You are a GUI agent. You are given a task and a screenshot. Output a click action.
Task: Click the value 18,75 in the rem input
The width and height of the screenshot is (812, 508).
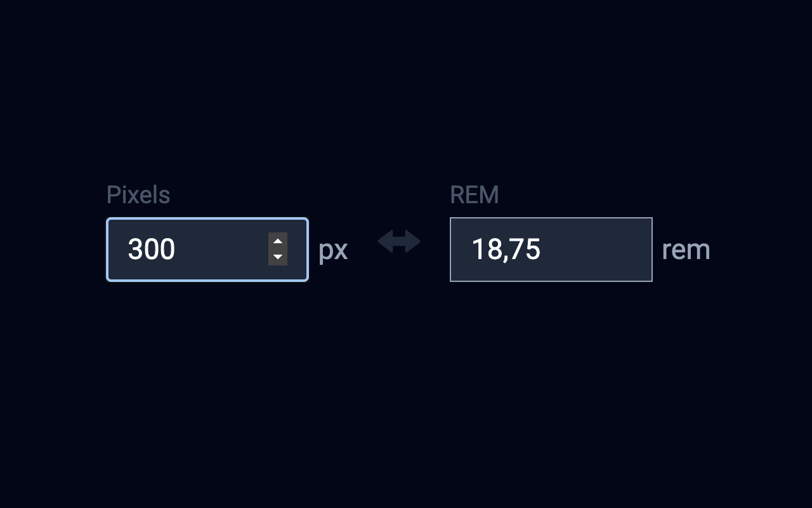(x=506, y=250)
